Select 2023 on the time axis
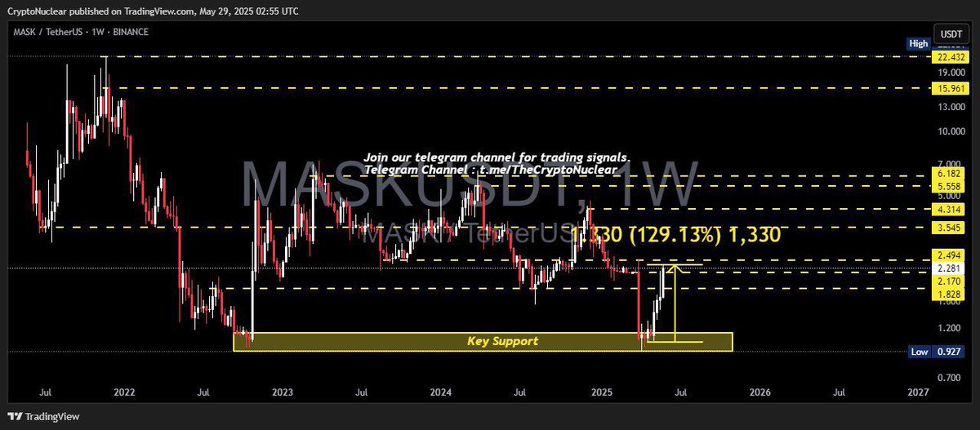The width and height of the screenshot is (980, 430). [283, 392]
